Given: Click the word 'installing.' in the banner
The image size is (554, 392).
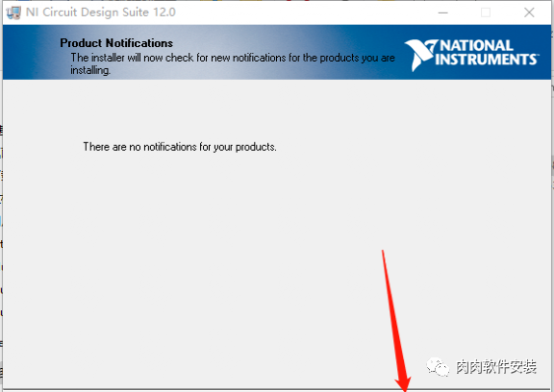Looking at the screenshot, I should 90,70.
